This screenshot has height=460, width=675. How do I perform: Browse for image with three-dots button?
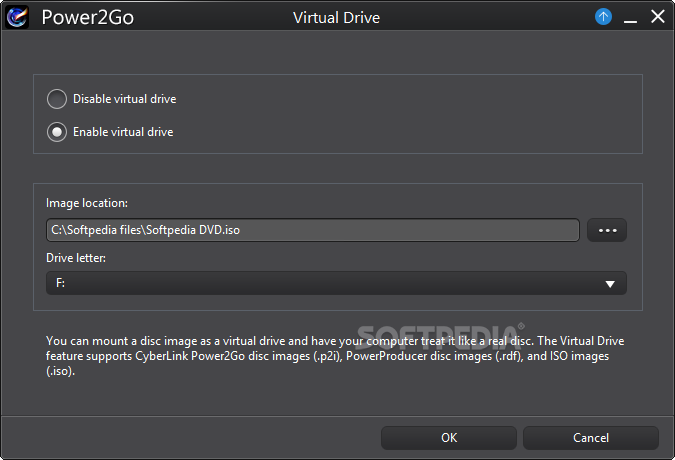(607, 230)
